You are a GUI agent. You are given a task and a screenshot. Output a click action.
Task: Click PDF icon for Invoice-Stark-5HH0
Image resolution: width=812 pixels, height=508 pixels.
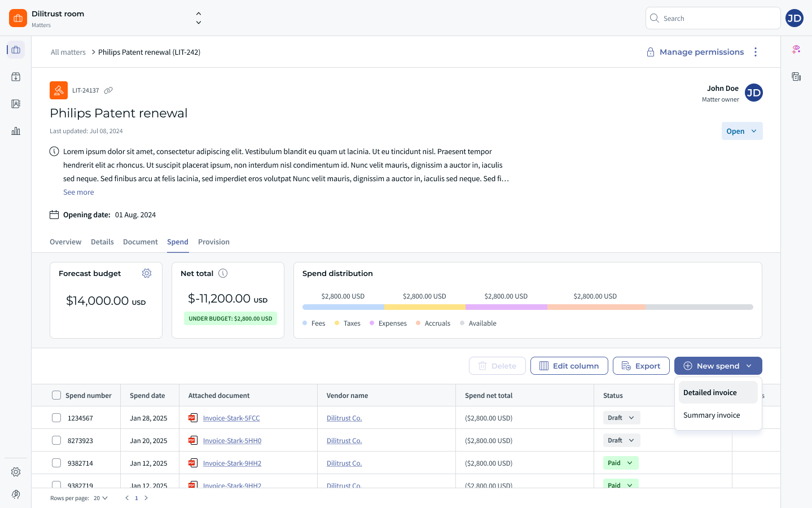[193, 440]
